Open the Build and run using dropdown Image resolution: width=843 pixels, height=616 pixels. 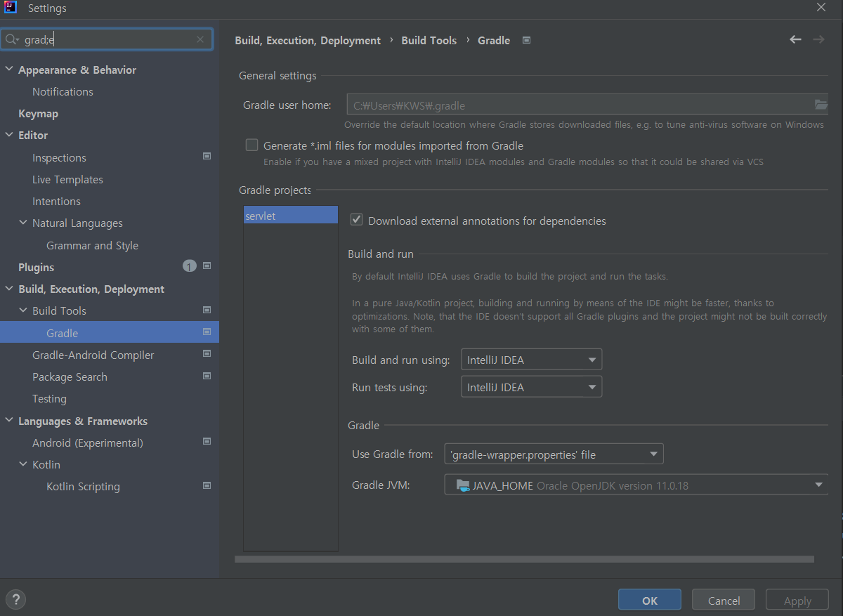[x=531, y=360]
